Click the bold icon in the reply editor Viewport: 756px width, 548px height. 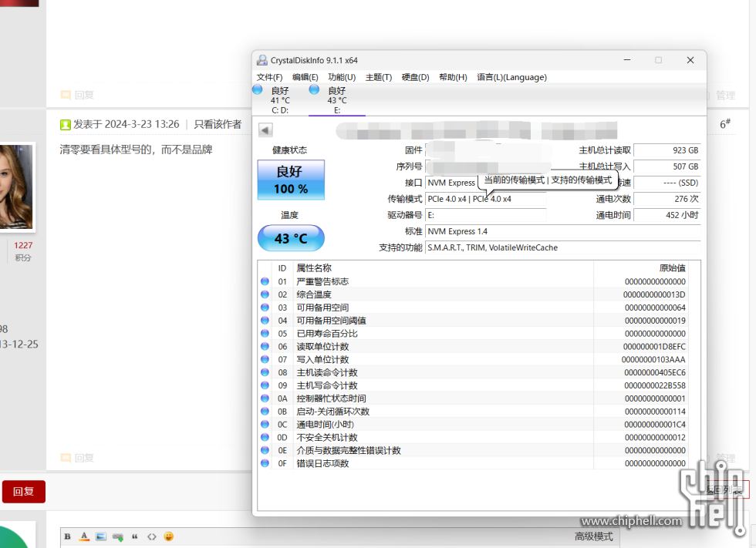pos(68,536)
